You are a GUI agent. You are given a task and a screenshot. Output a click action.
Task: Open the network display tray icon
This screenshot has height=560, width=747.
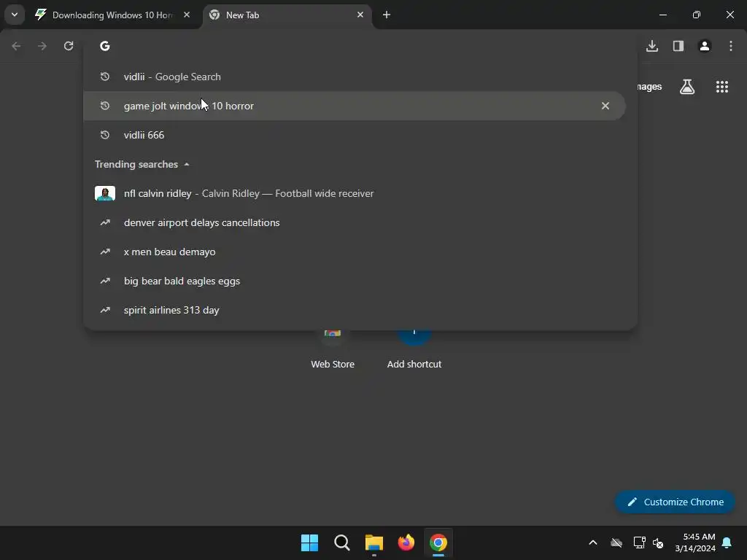point(639,542)
